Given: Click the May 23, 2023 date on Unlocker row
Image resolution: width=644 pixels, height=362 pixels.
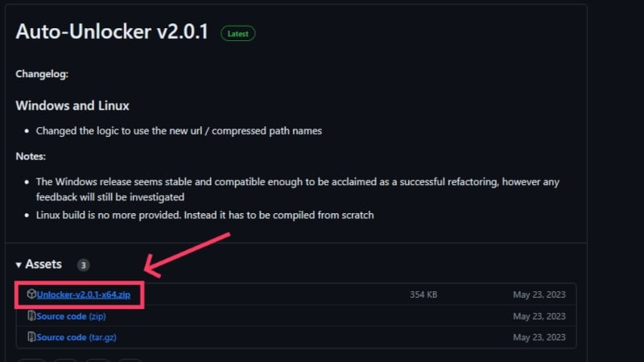Looking at the screenshot, I should click(x=539, y=294).
